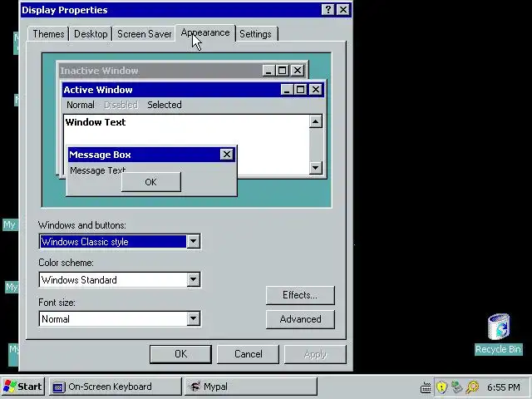The height and width of the screenshot is (399, 532).
Task: Open the Desktop tab
Action: [x=91, y=34]
